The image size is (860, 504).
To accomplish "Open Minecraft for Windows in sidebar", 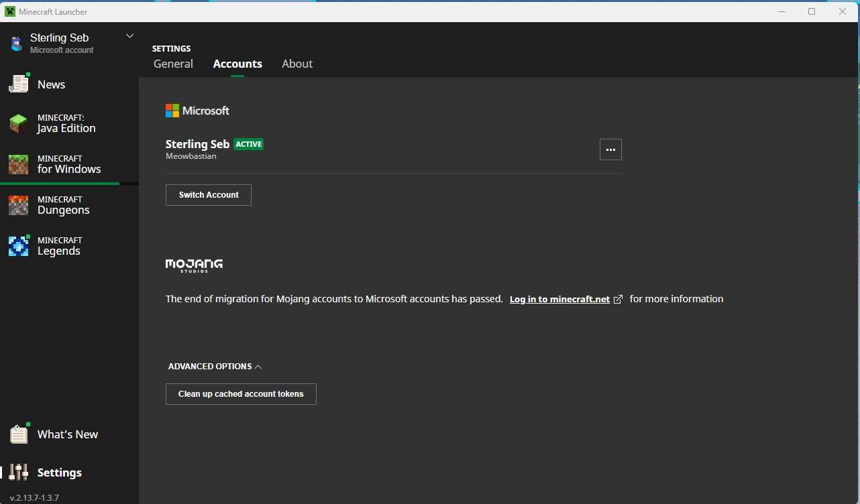I will pos(69,165).
